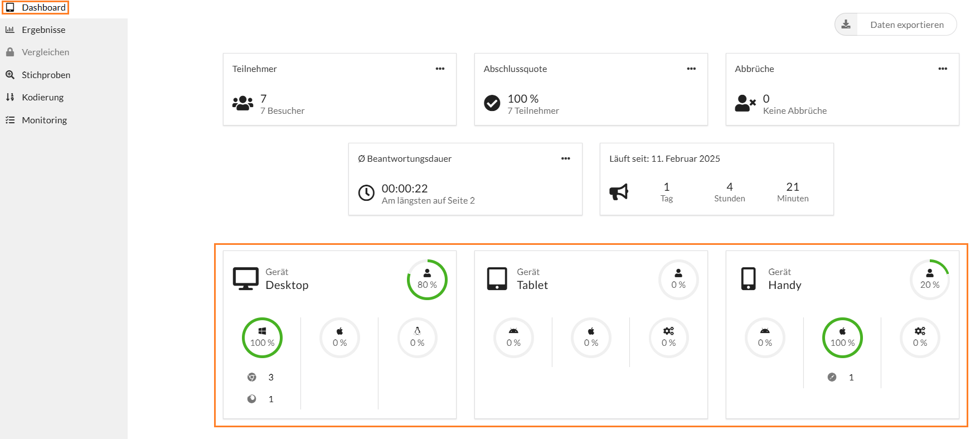980x439 pixels.
Task: Click the participants group icon in Teilnehmer
Action: pyautogui.click(x=242, y=103)
